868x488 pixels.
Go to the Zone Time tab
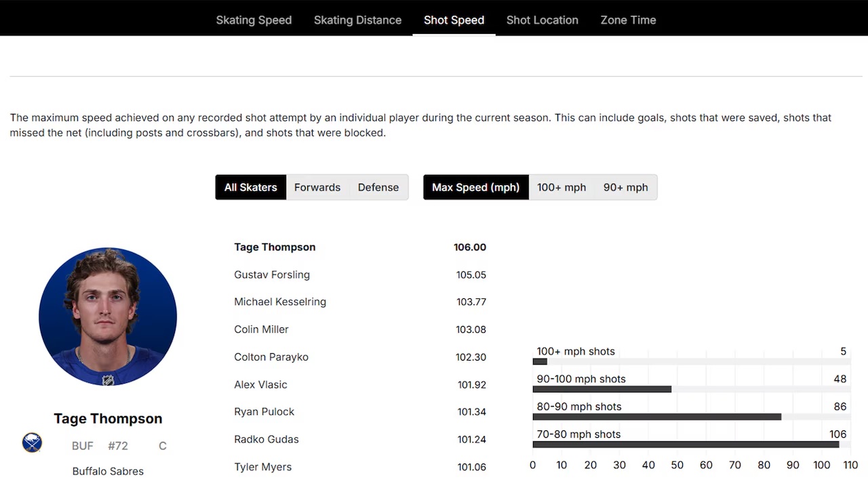pos(628,20)
